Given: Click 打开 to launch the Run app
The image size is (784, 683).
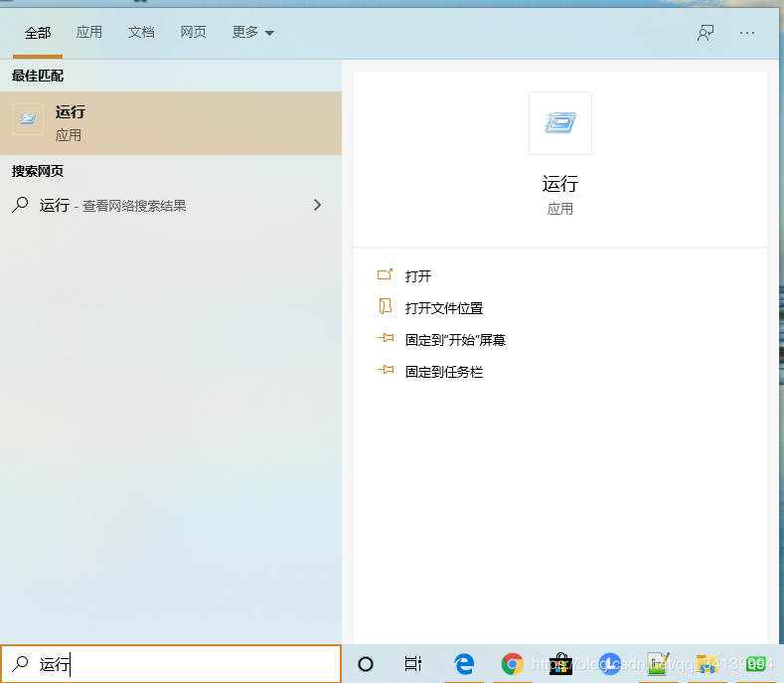Looking at the screenshot, I should (x=418, y=276).
